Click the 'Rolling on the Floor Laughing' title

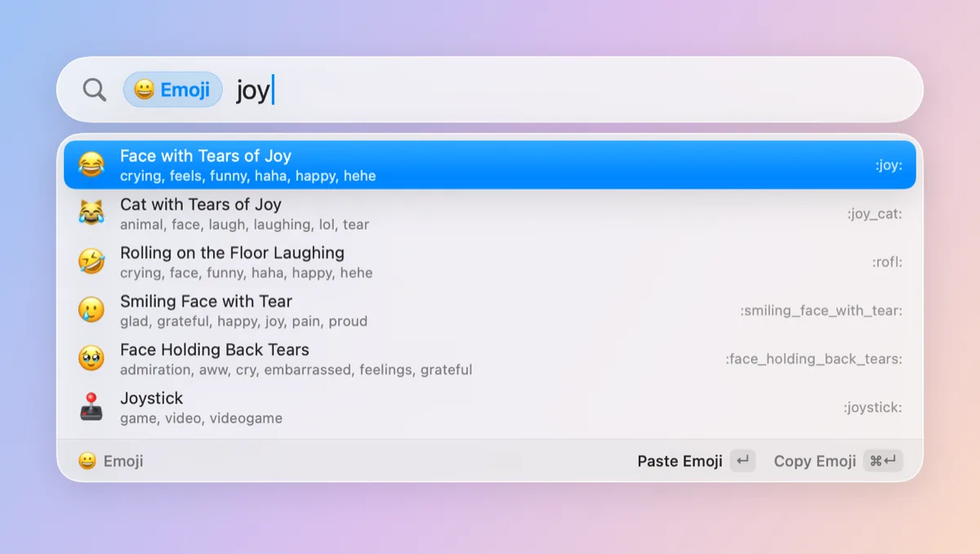[x=232, y=252]
